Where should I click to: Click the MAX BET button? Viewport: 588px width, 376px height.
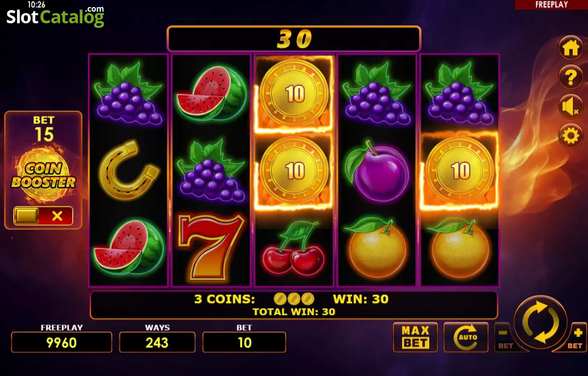[416, 337]
